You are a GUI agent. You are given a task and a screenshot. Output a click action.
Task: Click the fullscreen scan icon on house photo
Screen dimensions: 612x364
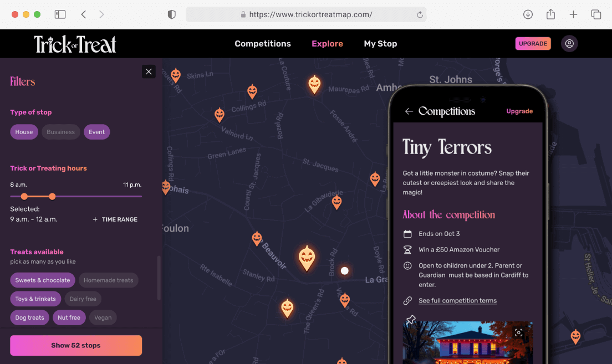518,332
